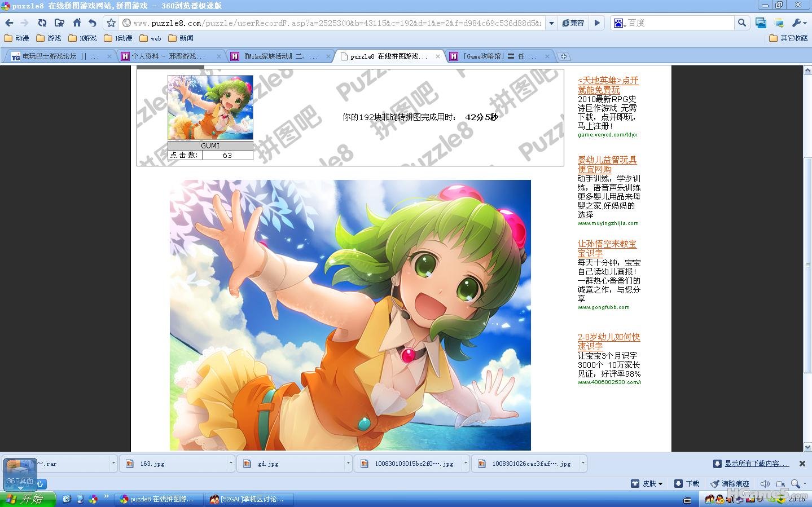Image resolution: width=812 pixels, height=507 pixels.
Task: Click the large completed GUMI puzzle image
Action: pos(350,315)
